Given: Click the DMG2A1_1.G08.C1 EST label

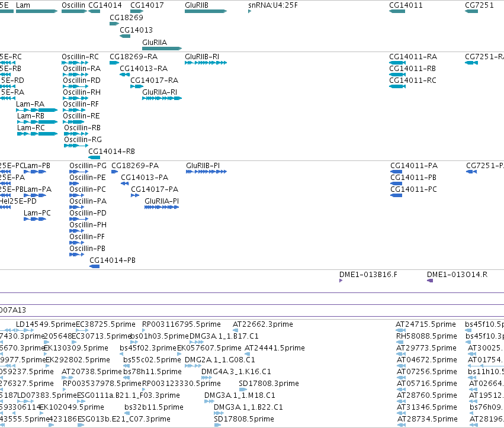Looking at the screenshot, I should (x=220, y=359).
